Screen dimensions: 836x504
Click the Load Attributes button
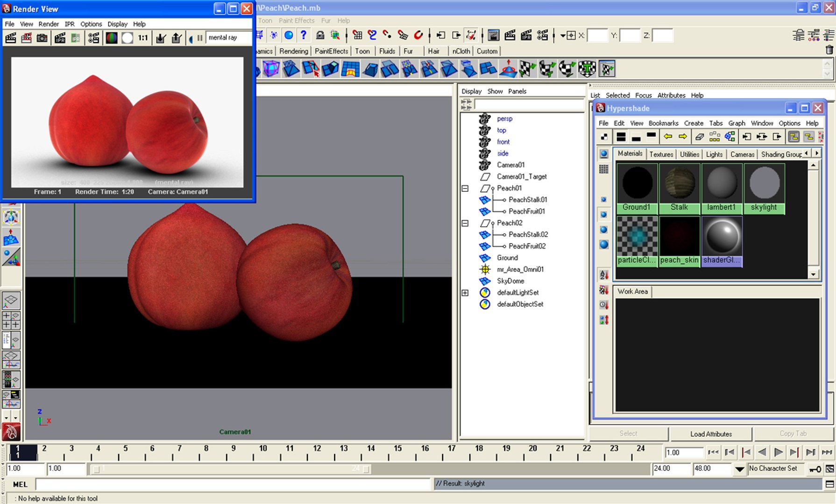[x=711, y=434]
